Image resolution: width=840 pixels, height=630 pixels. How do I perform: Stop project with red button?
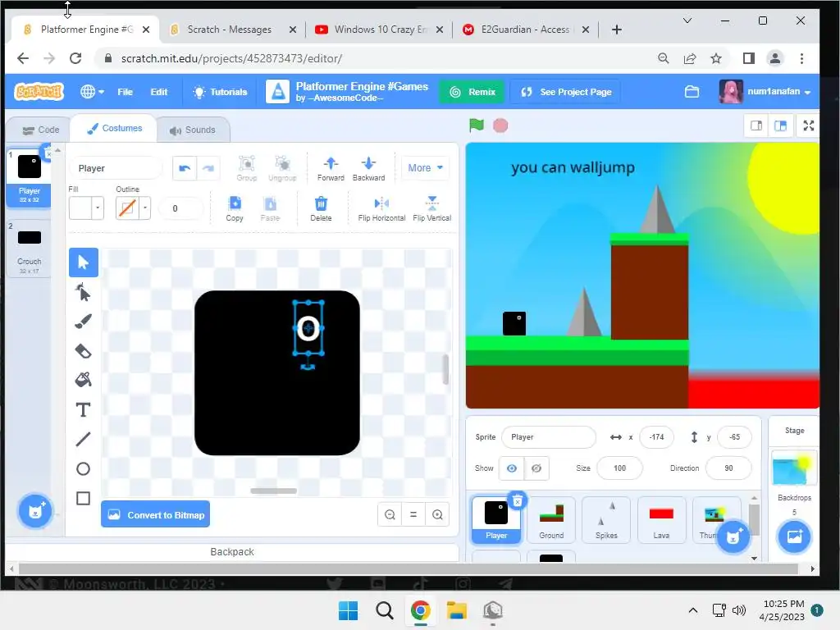pyautogui.click(x=500, y=126)
